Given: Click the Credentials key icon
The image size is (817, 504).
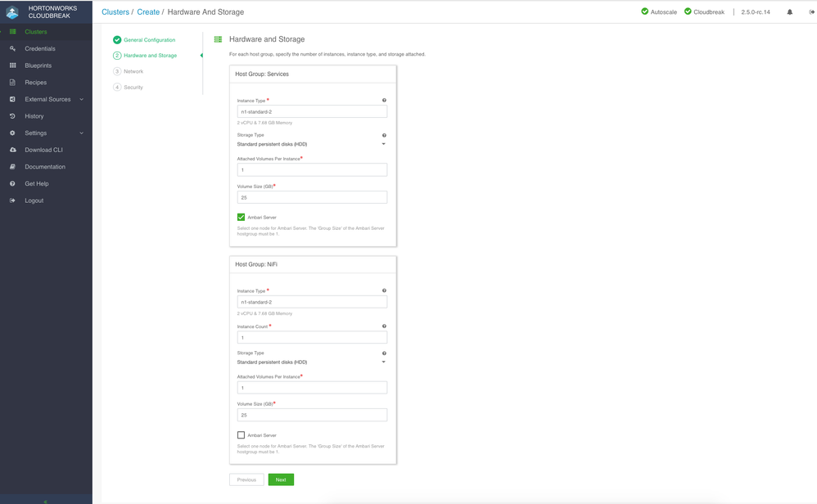Looking at the screenshot, I should pos(12,49).
